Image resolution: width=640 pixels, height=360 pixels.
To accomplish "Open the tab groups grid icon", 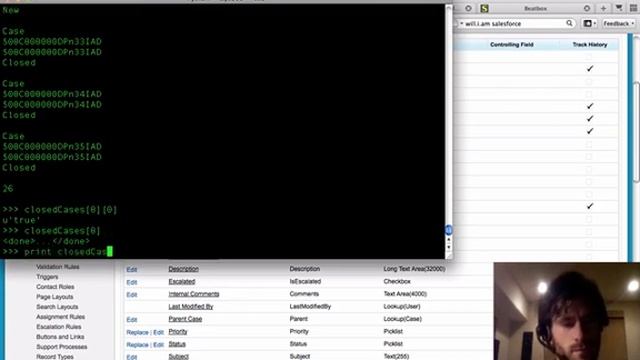I will coord(633,8).
